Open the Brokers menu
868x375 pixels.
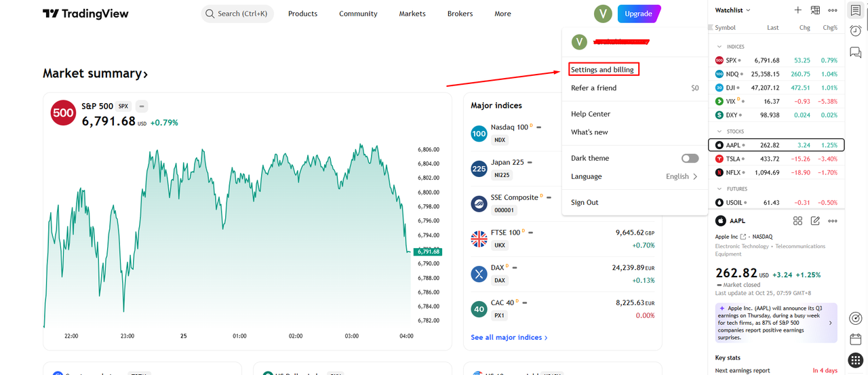coord(460,14)
